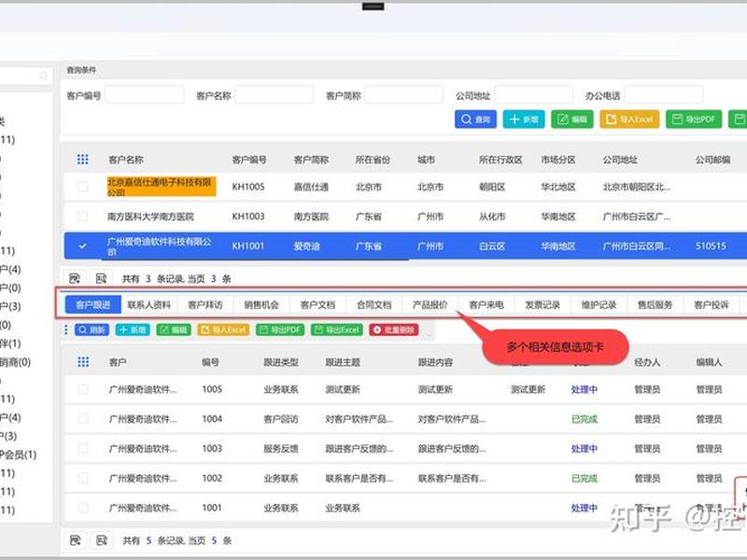Focus the 客户编号 input field
747x560 pixels.
(x=145, y=95)
